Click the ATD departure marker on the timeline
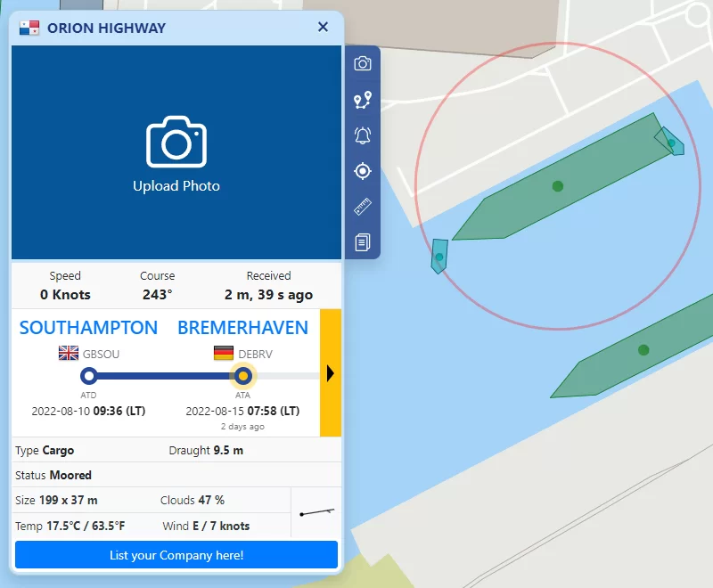713x588 pixels. [x=88, y=376]
